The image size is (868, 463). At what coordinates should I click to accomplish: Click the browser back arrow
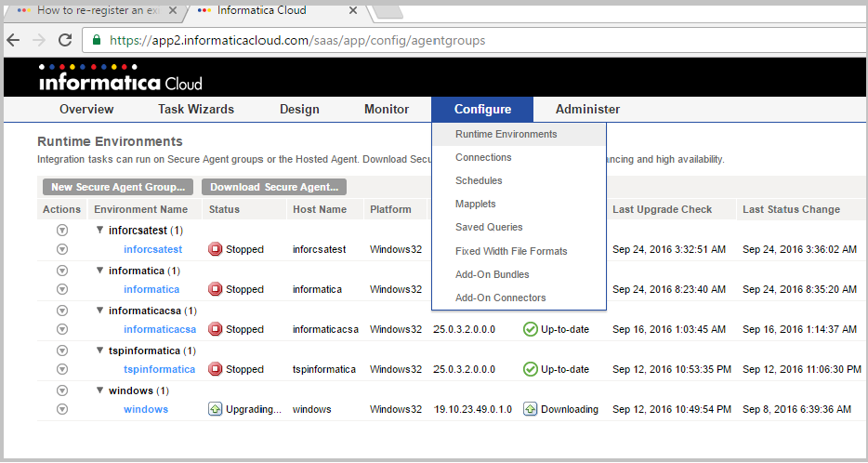13,40
